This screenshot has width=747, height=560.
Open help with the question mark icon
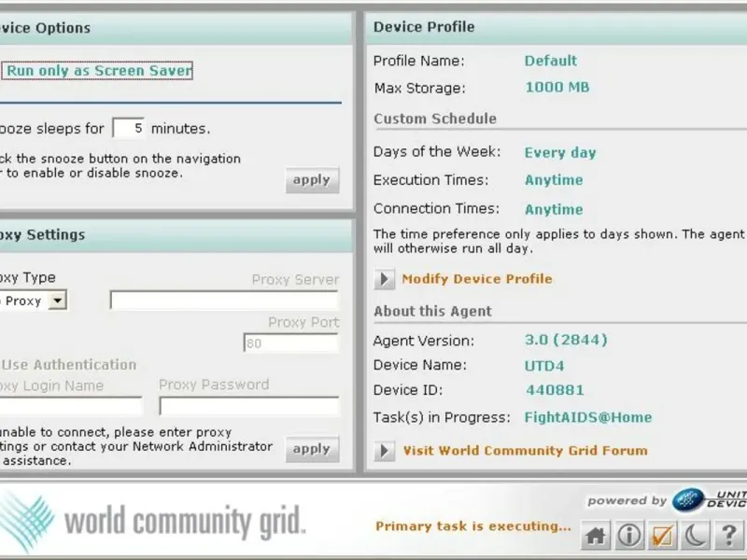click(729, 536)
